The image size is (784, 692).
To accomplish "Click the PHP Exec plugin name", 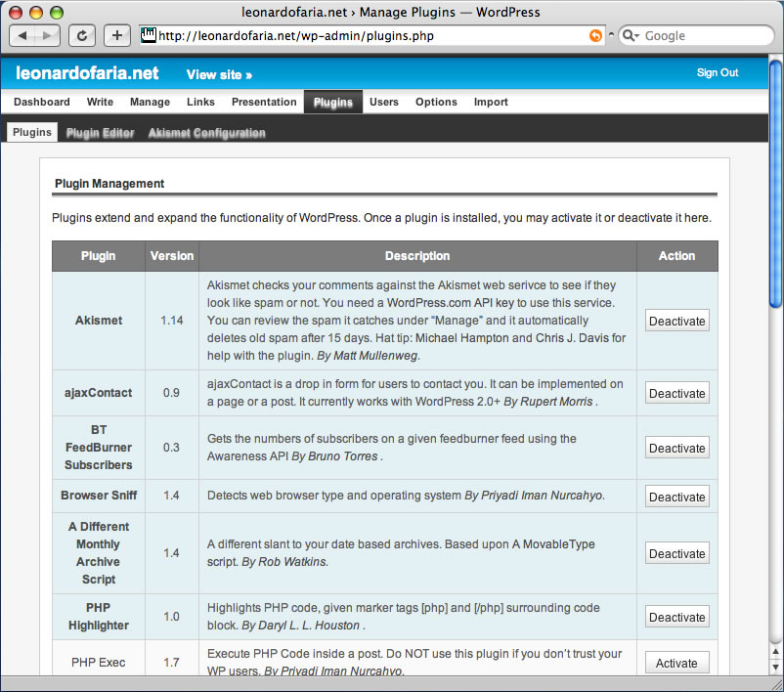I will [x=99, y=663].
